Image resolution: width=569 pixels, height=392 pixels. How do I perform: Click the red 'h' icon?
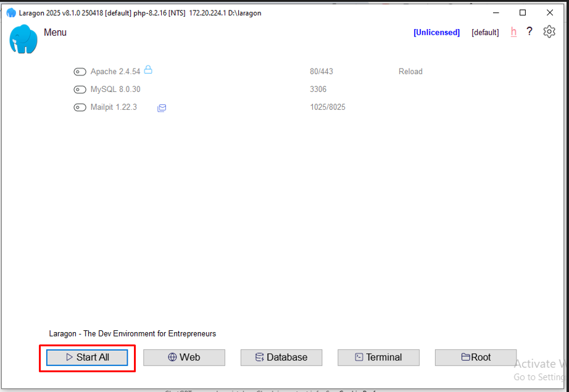pyautogui.click(x=513, y=32)
